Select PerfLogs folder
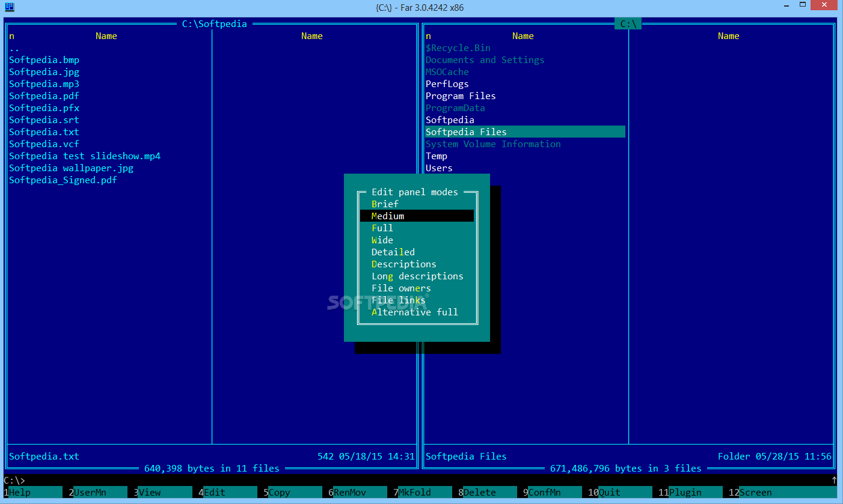The height and width of the screenshot is (504, 843). coord(447,84)
